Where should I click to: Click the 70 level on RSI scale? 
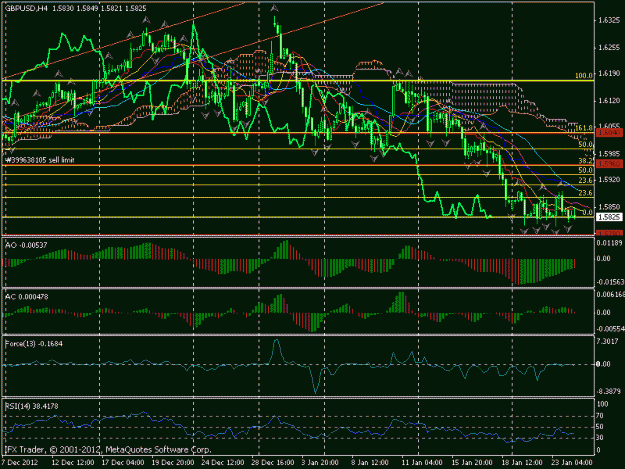tap(601, 416)
